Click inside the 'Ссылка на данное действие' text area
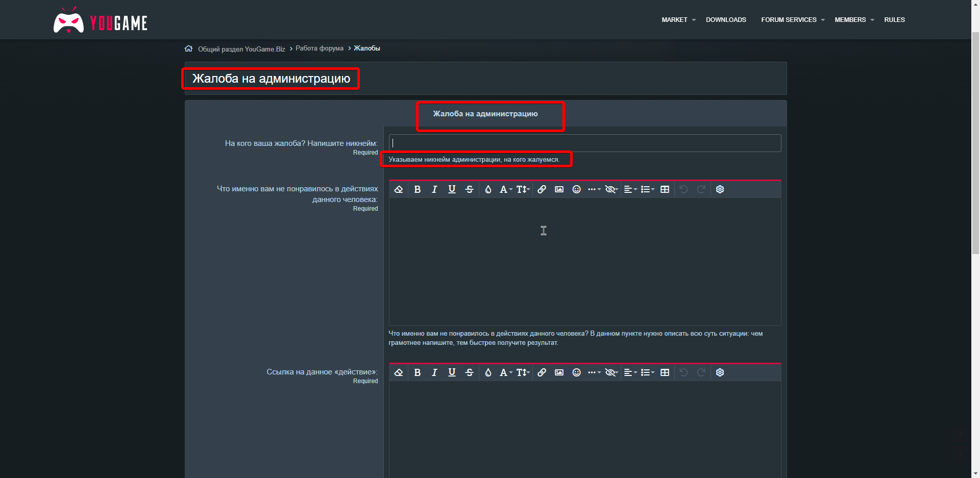The height and width of the screenshot is (478, 980). 585,430
